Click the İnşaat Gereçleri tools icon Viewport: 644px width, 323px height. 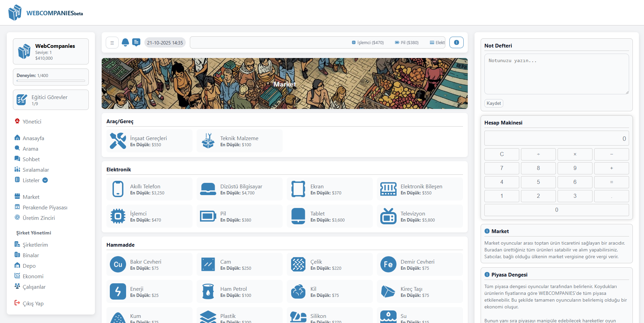(x=118, y=141)
